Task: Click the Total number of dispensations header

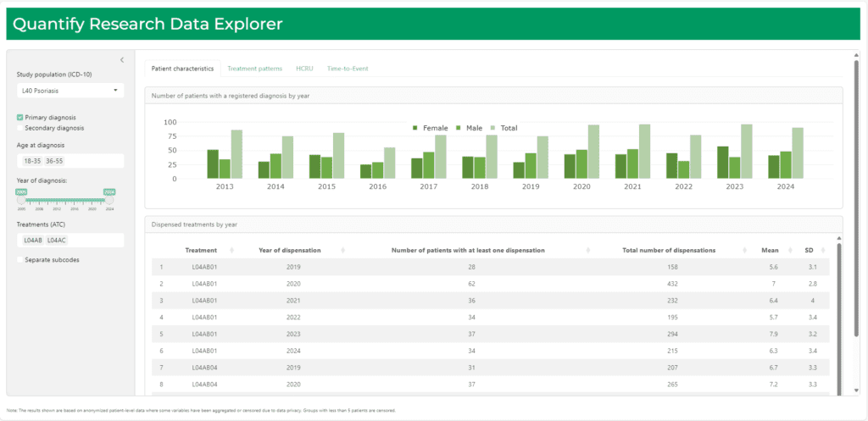Action: 669,250
